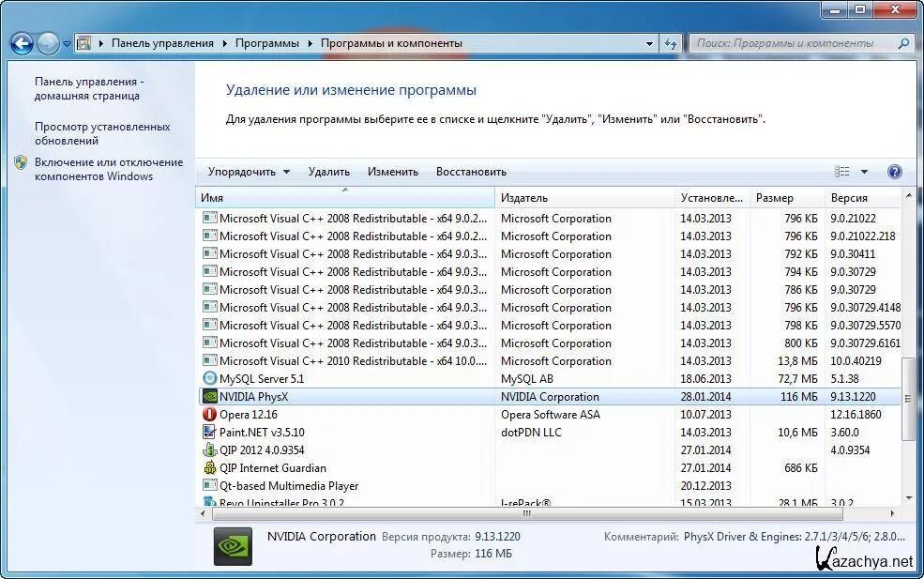Viewport: 924px width, 579px height.
Task: Click the horizontal scrollbar right arrow
Action: (892, 513)
